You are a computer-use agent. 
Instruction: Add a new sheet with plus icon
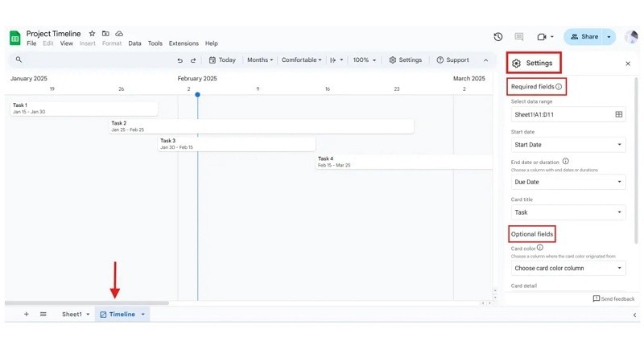coord(27,315)
